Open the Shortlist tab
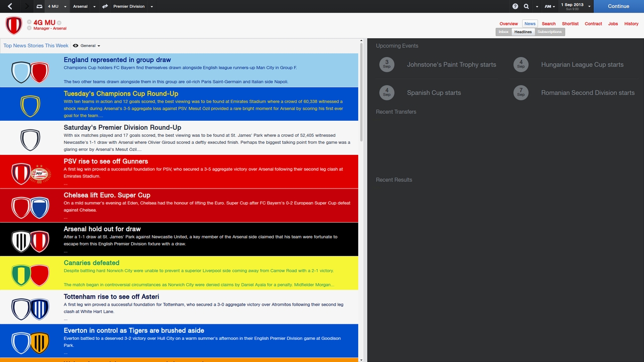Screen dimensions: 644x362 point(570,24)
